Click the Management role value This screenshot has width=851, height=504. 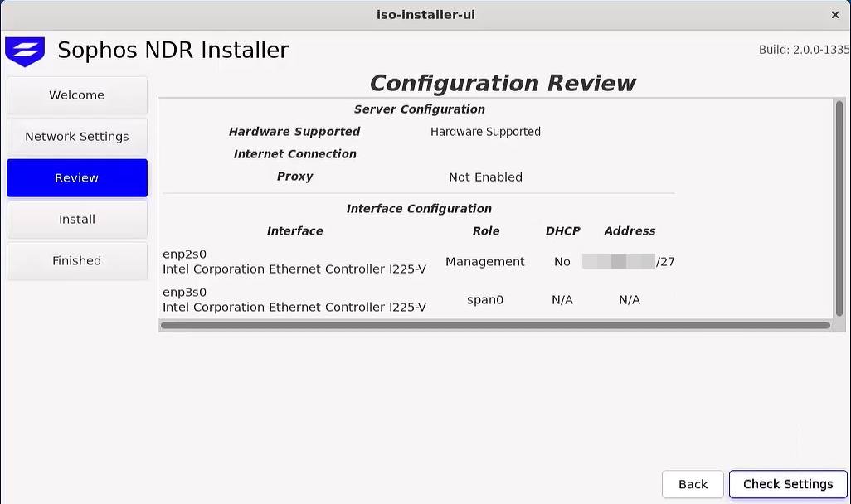click(x=485, y=261)
